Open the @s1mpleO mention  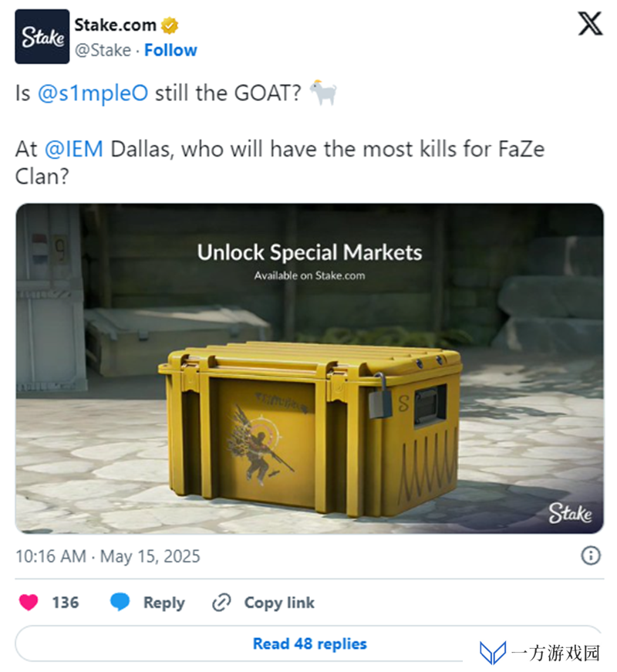(x=93, y=93)
